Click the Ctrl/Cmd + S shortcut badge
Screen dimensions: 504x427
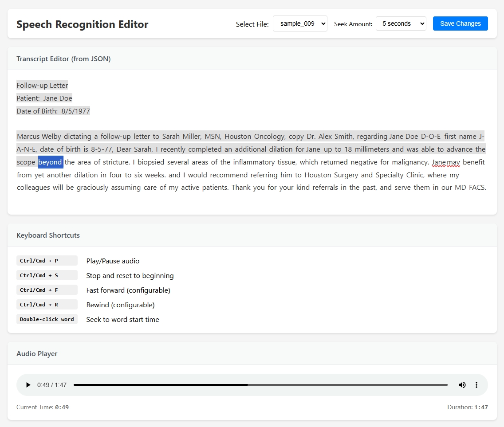pyautogui.click(x=47, y=275)
